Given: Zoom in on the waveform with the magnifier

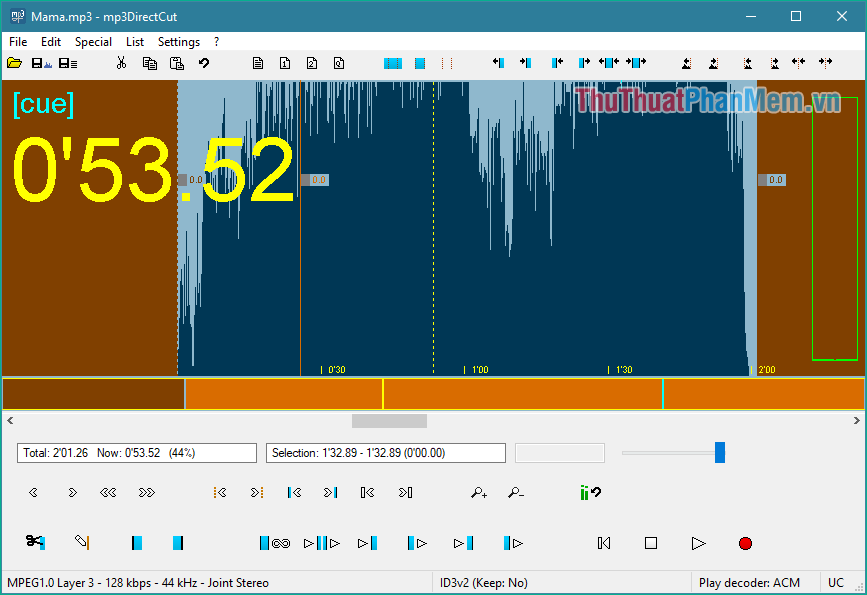Looking at the screenshot, I should coord(478,492).
